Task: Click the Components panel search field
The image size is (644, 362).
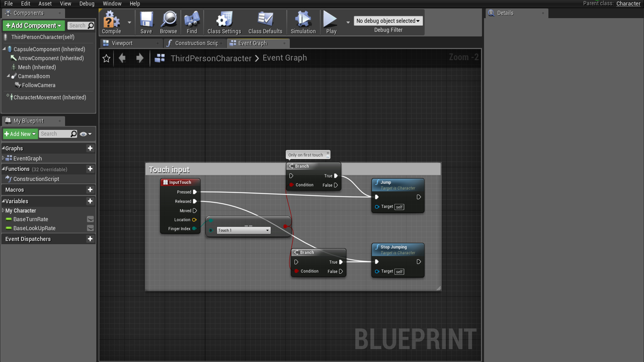Action: [x=79, y=25]
